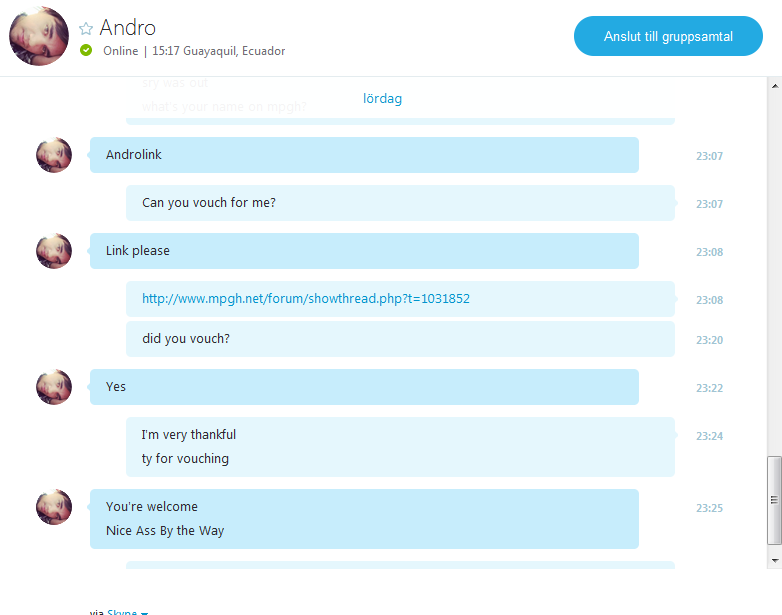This screenshot has width=782, height=615.
Task: Click avatar beside You're welcome message
Action: [54, 507]
